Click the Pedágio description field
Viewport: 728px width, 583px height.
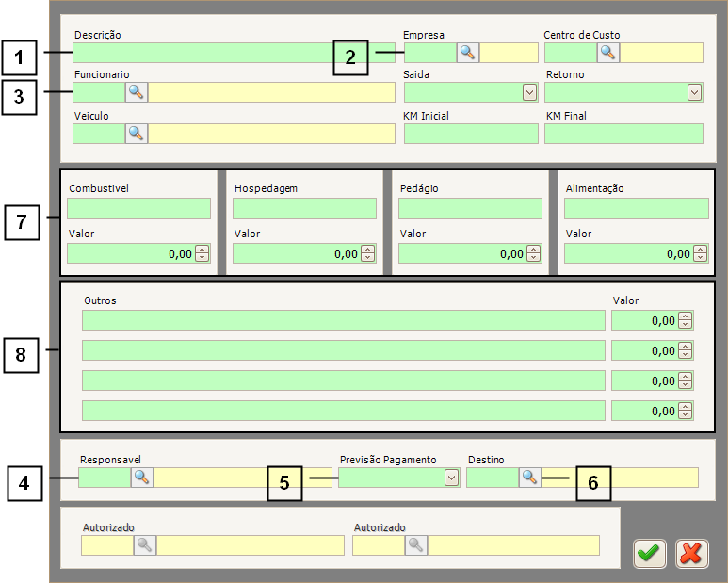pos(470,208)
